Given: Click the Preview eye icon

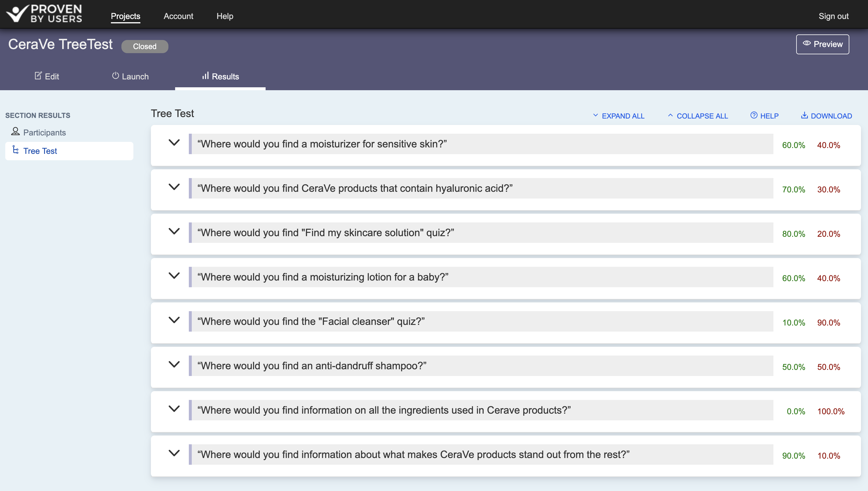Looking at the screenshot, I should pyautogui.click(x=807, y=43).
